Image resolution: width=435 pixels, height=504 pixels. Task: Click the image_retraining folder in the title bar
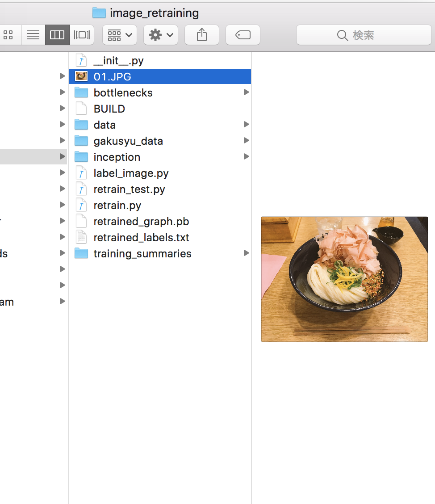point(145,13)
